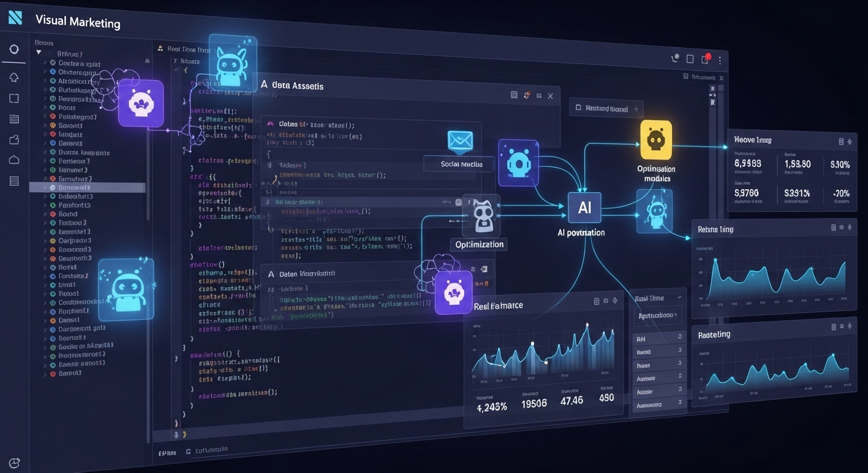Screen dimensions: 868x473
Task: Click the blue robot bot in the sidebar
Action: (x=126, y=289)
